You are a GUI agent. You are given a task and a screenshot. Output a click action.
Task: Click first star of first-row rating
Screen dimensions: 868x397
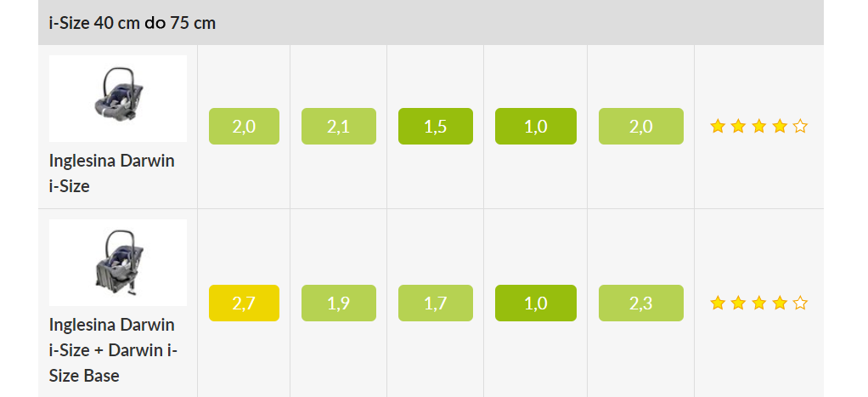(x=718, y=127)
